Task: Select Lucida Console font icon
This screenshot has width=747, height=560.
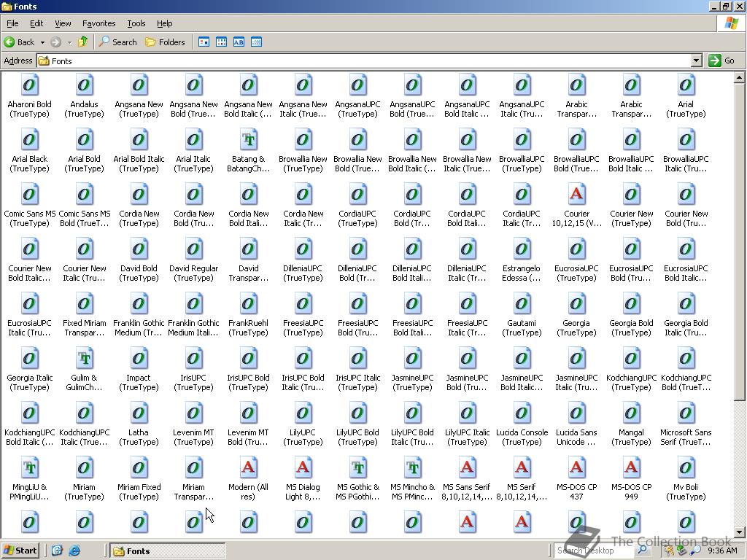Action: [522, 414]
